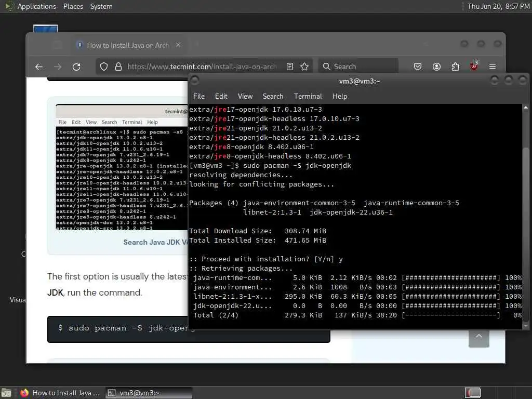Click the Search Java JDK screenshot thumbnail
The image size is (532, 399).
122,167
